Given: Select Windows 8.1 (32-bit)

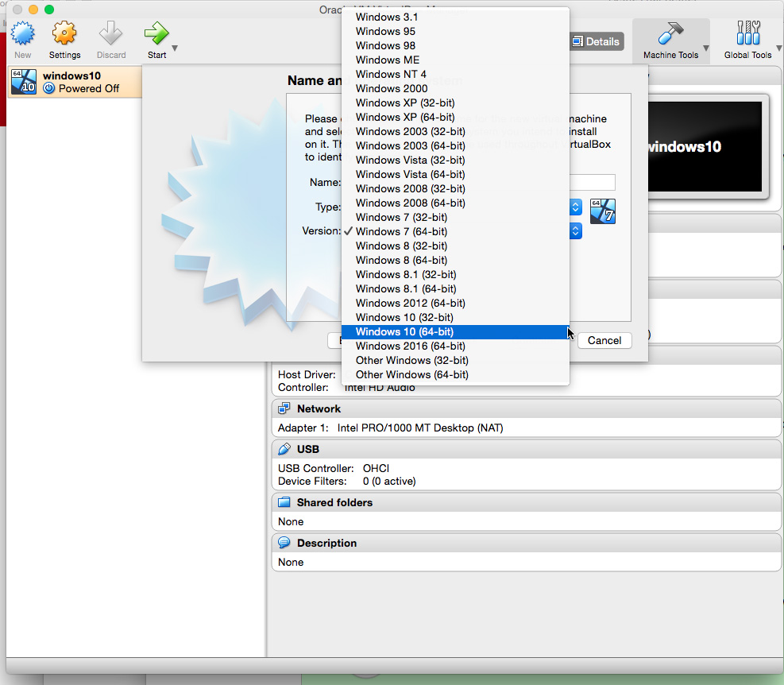Looking at the screenshot, I should point(455,275).
